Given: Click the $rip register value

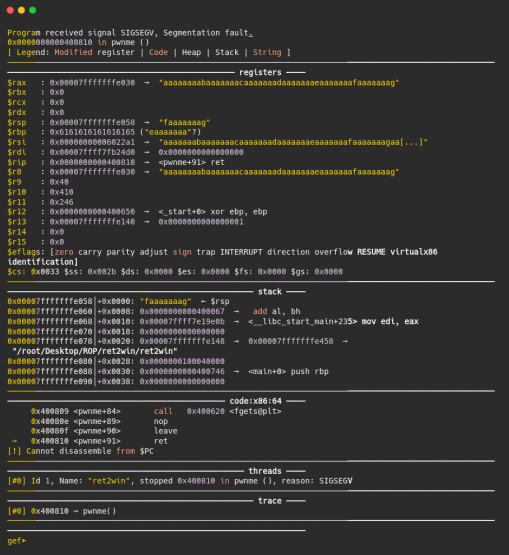Looking at the screenshot, I should 92,162.
